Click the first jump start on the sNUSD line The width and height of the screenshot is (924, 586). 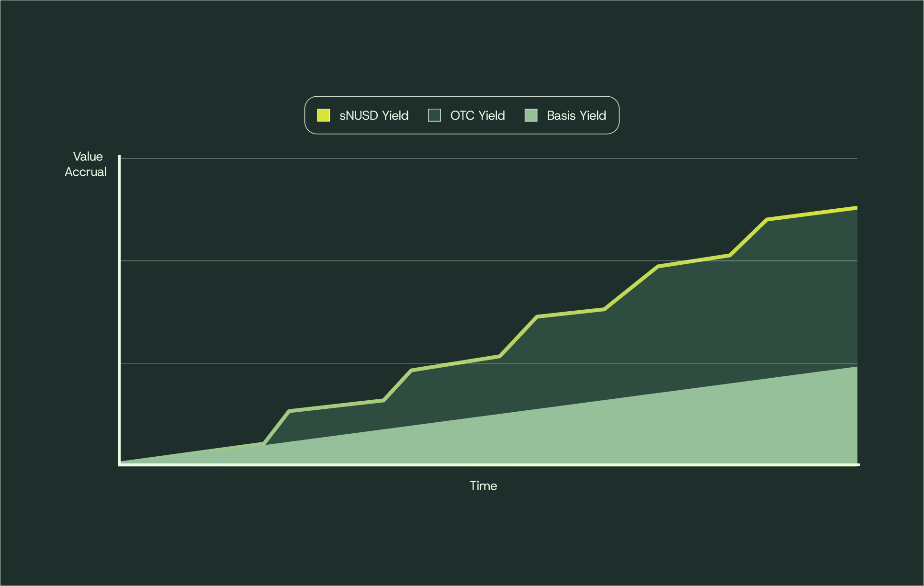coord(264,443)
